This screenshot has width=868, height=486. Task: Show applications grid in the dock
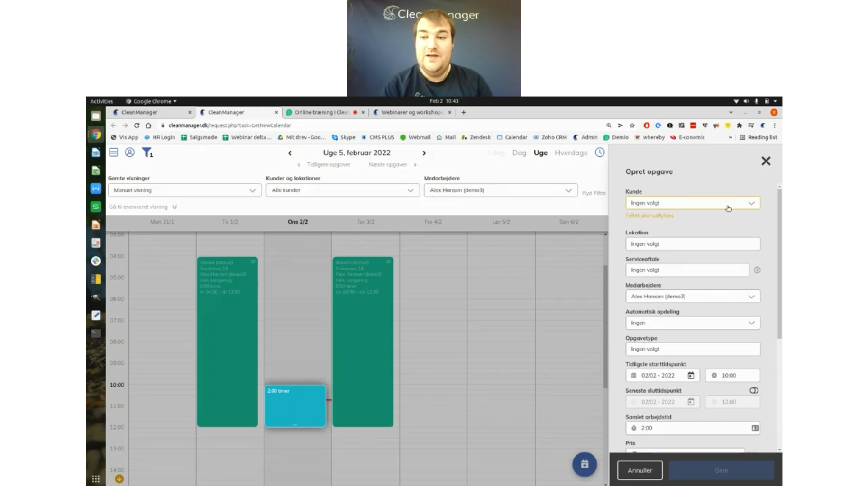coord(96,479)
